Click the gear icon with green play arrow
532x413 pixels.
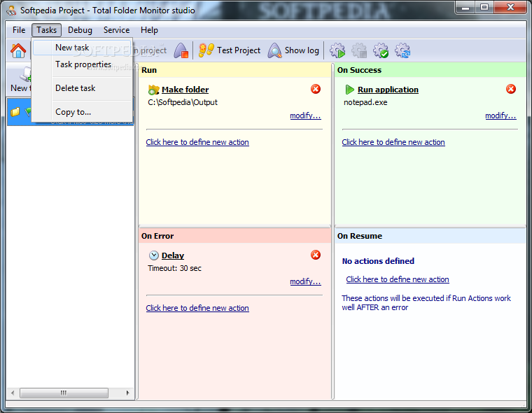[x=337, y=50]
